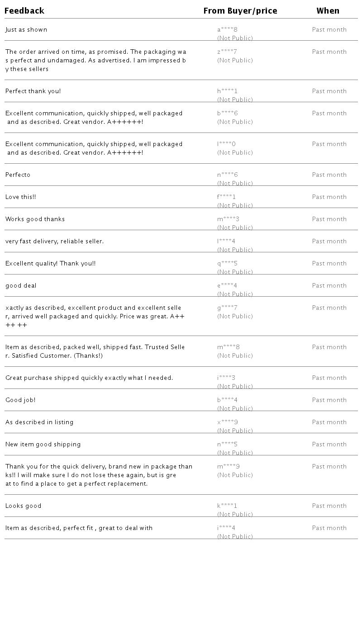Click buyer m****3 username

[x=229, y=219]
